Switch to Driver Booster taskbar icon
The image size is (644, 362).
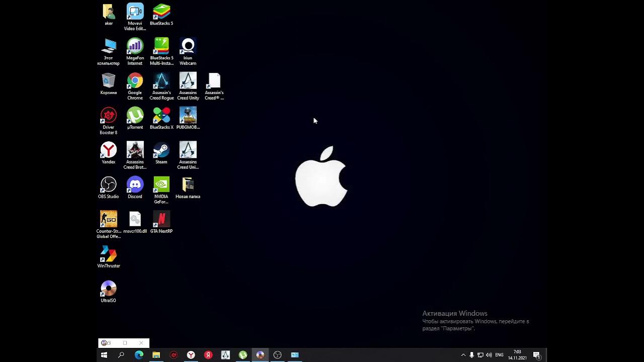[x=174, y=355]
